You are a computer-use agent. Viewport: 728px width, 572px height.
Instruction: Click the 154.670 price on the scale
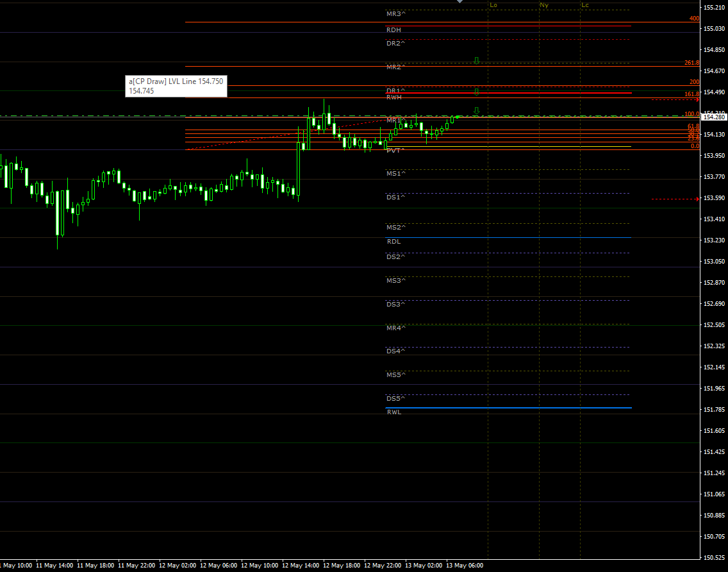coord(714,71)
